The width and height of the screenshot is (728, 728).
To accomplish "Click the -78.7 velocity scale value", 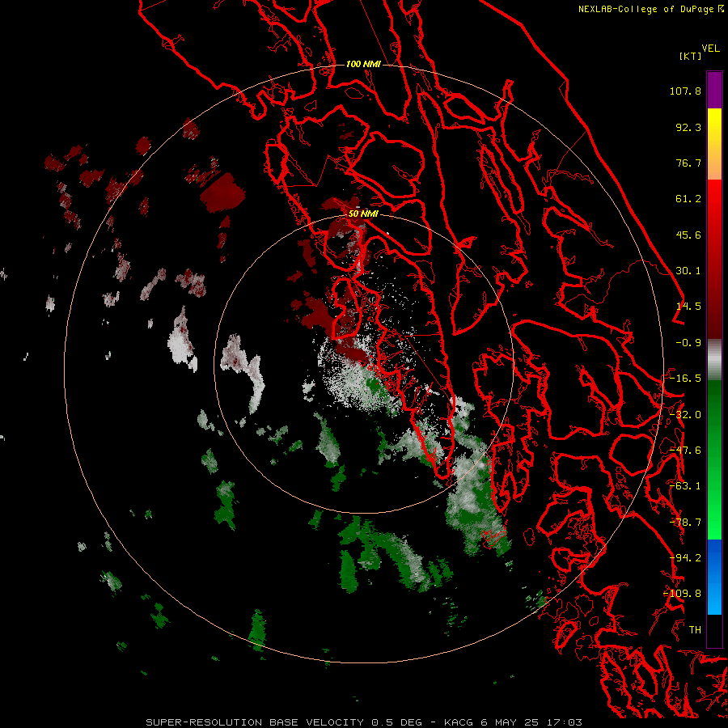I will 685,523.
